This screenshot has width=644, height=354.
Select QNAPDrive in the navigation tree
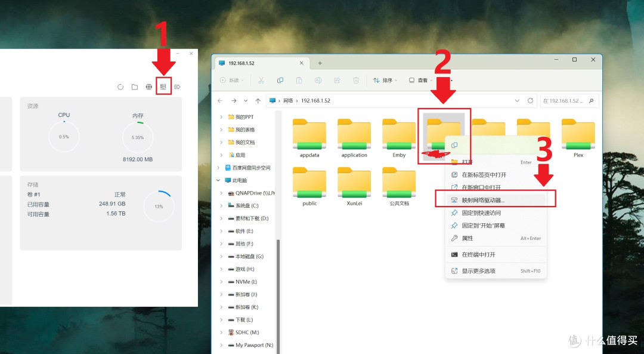(251, 193)
